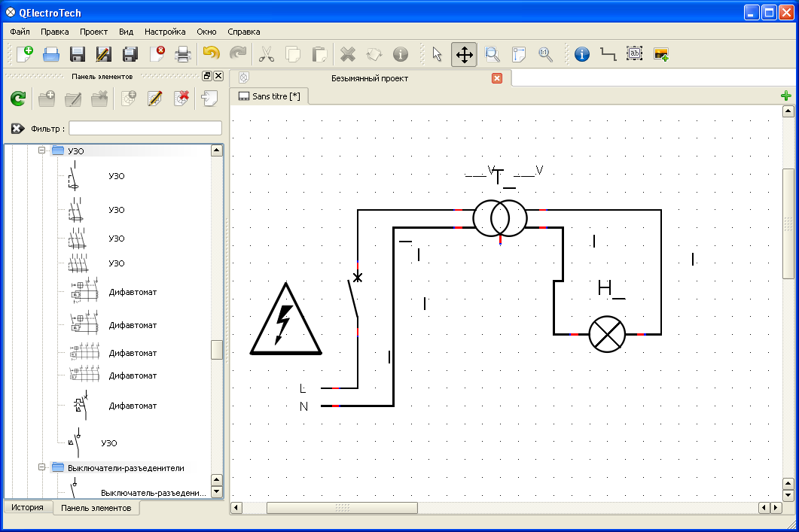This screenshot has height=532, width=799.
Task: Collapse the Выключатели-разъеденители folder
Action: (x=42, y=467)
